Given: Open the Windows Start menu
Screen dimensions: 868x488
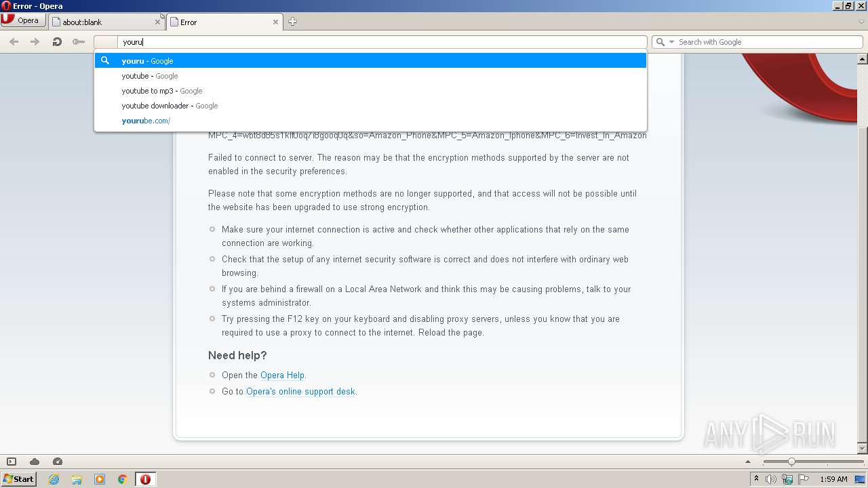Looking at the screenshot, I should [x=19, y=479].
